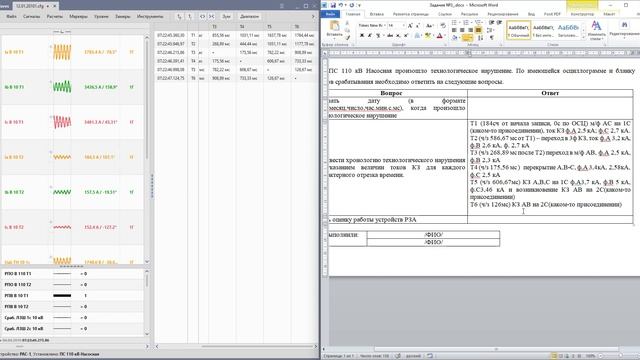Adjust Word zoom slider in status bar

coord(620,356)
